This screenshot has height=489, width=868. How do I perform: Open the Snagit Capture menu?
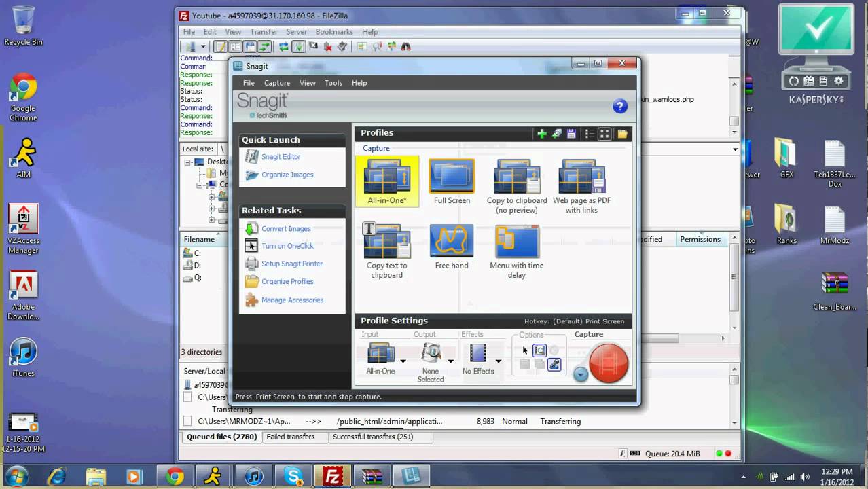pos(277,83)
